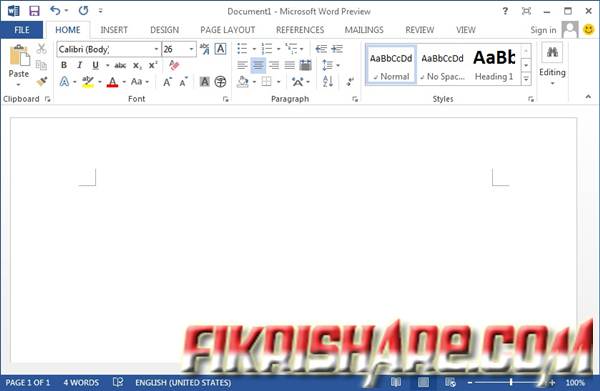Switch to Read Mode view
Viewport: 600px width, 391px height.
[396, 382]
